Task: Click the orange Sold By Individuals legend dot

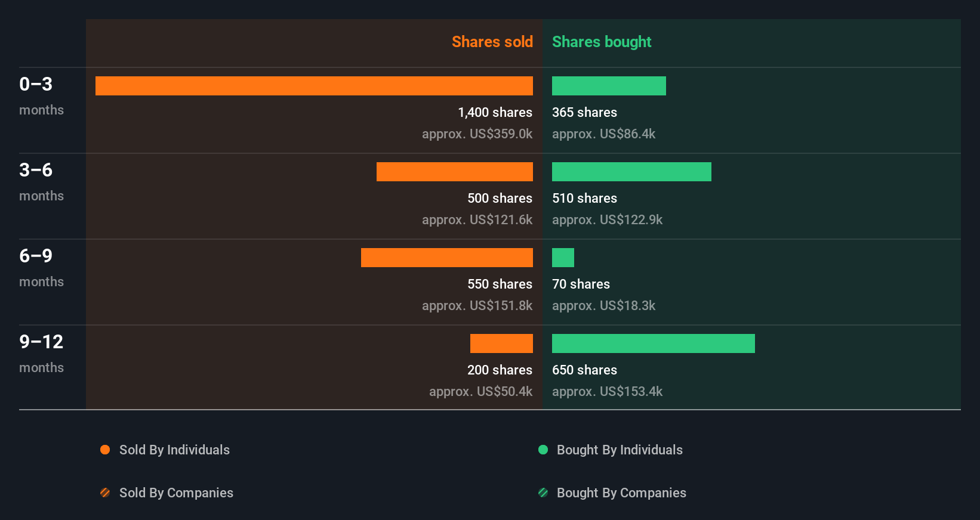Action: click(x=105, y=450)
